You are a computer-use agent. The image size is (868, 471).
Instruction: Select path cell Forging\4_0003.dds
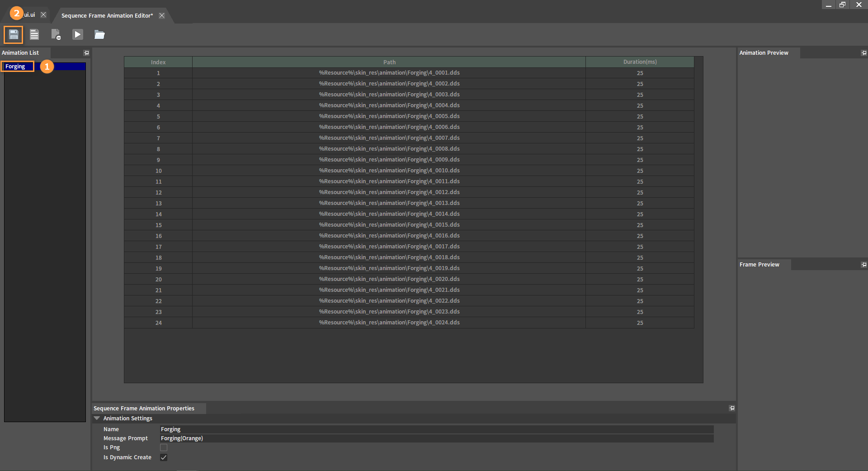pos(389,95)
